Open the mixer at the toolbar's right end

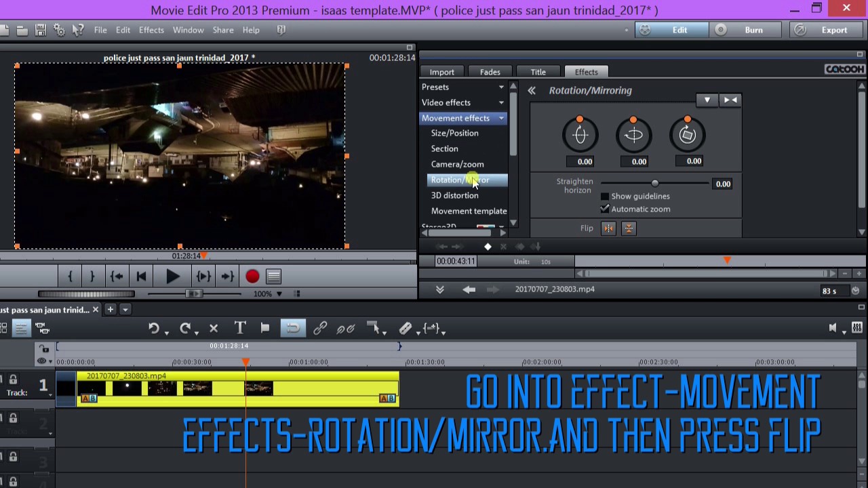click(857, 328)
